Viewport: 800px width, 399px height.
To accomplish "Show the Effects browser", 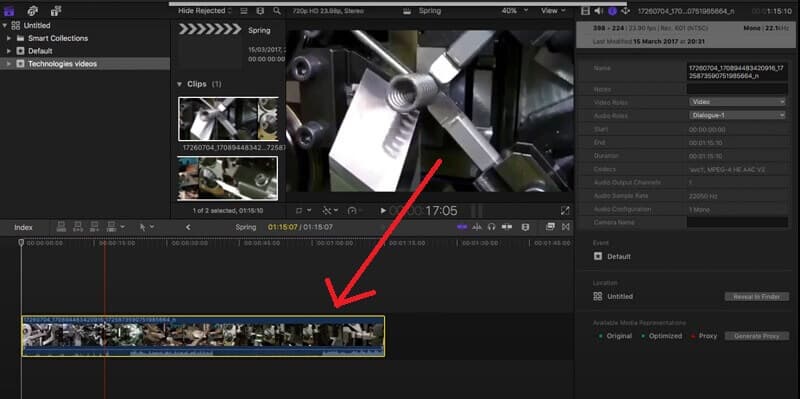I will click(x=550, y=227).
